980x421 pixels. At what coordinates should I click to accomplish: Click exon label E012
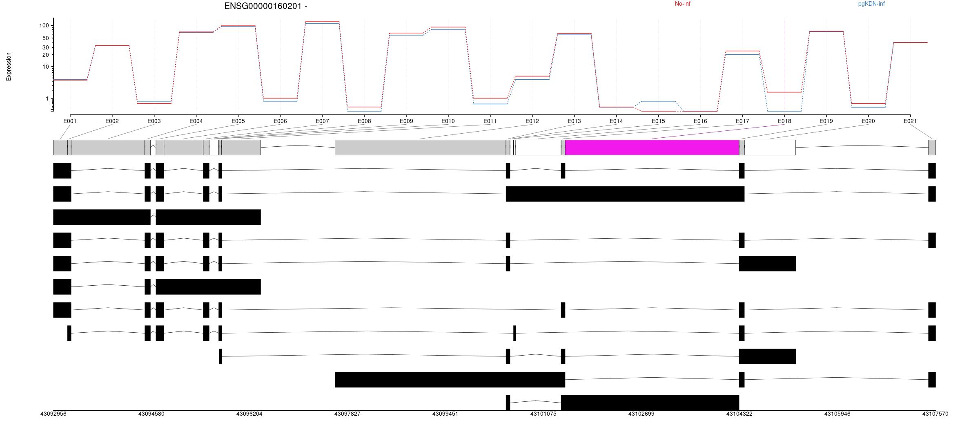pyautogui.click(x=532, y=121)
